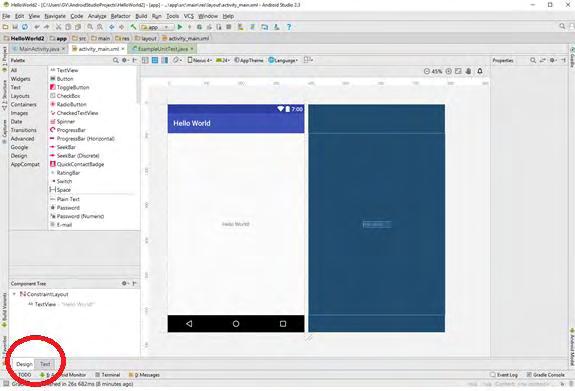
Task: Open Component Tree gear settings dropdown
Action: (125, 283)
